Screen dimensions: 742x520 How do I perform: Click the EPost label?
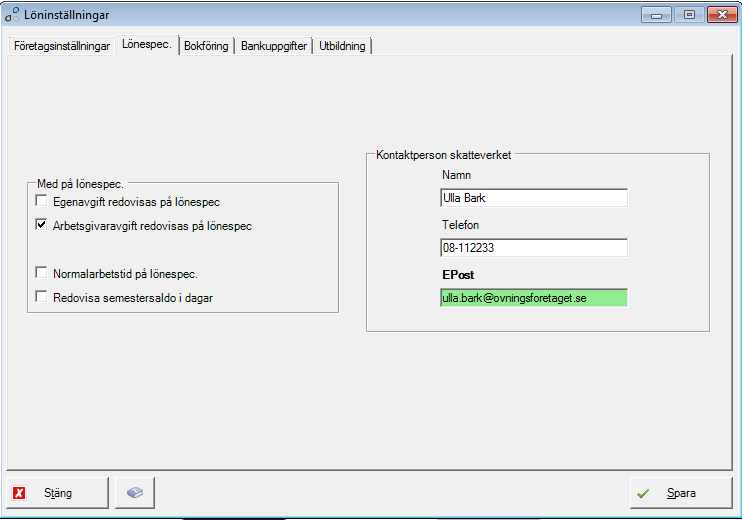458,275
